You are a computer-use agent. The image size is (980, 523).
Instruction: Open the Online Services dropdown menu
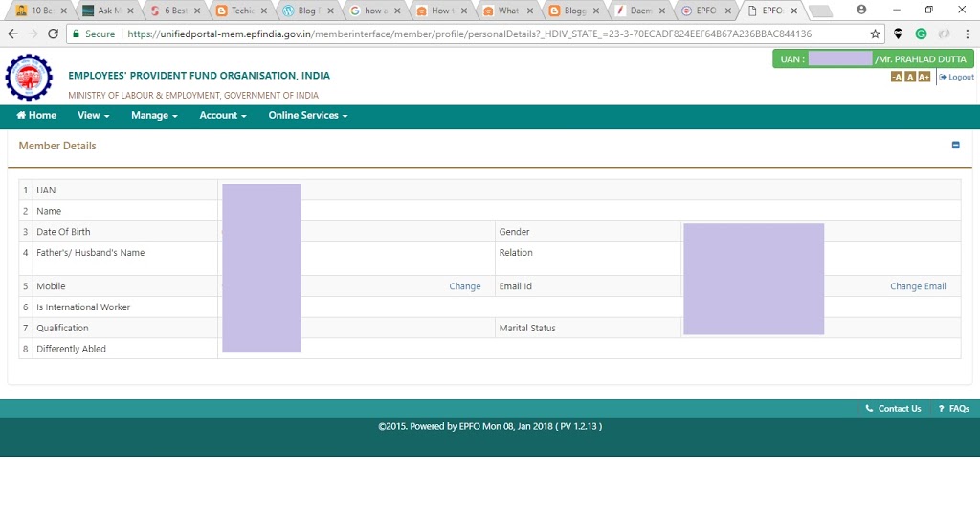[307, 115]
